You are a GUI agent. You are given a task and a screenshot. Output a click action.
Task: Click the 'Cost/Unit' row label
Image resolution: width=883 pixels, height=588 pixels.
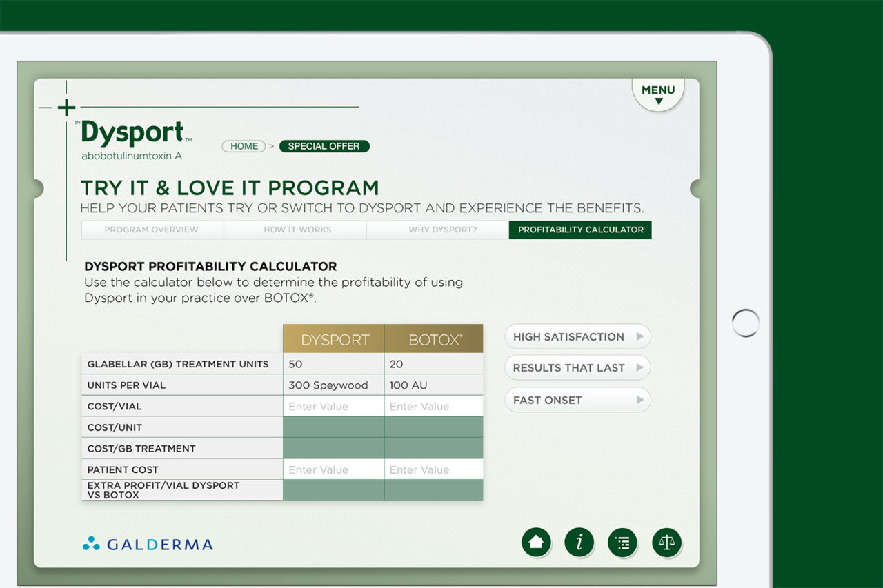(115, 427)
